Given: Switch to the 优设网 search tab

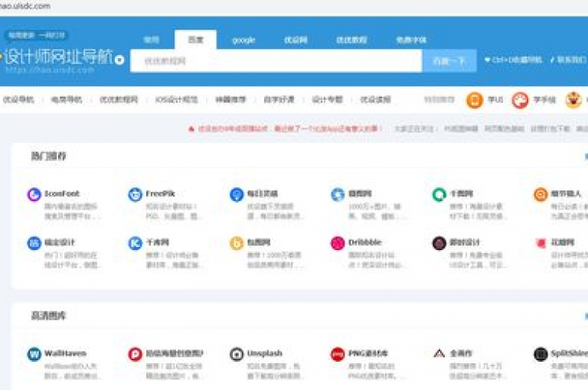Looking at the screenshot, I should coord(296,40).
